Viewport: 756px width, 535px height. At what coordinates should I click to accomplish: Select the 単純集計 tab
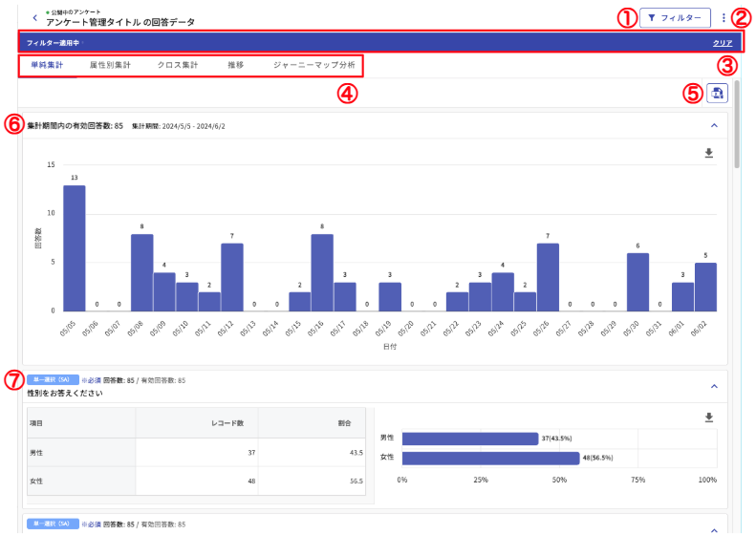click(48, 66)
